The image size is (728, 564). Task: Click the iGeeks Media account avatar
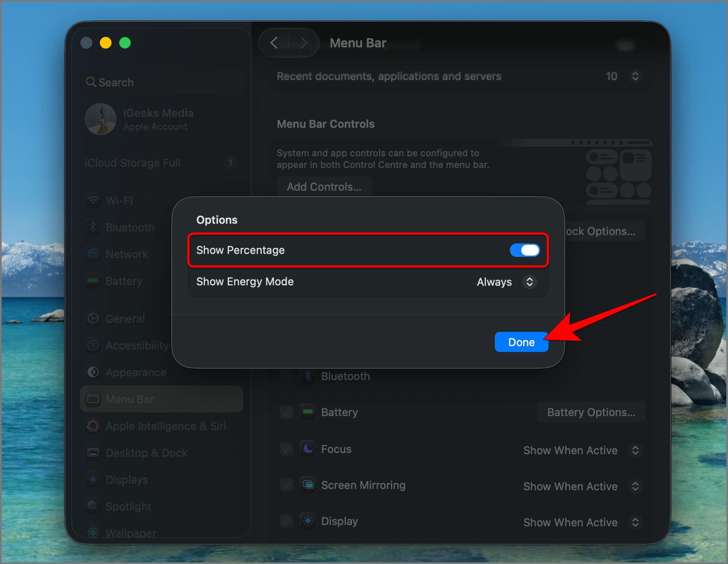point(101,119)
